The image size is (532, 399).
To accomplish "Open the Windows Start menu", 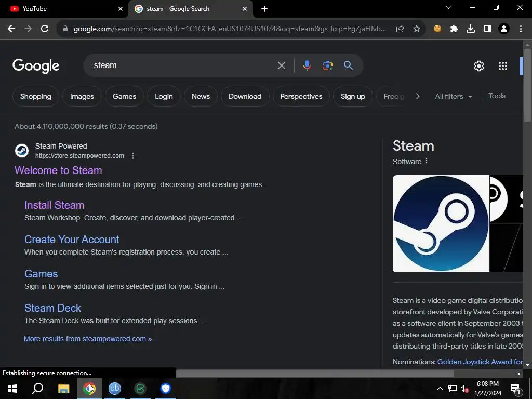I will point(12,389).
